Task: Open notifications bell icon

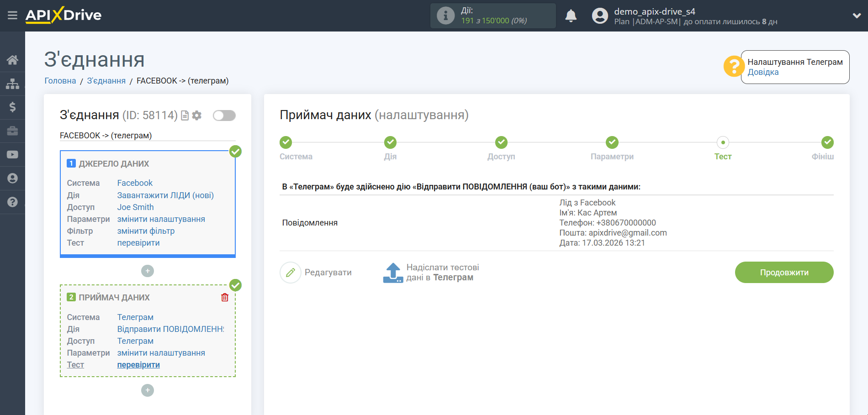Action: pyautogui.click(x=571, y=16)
